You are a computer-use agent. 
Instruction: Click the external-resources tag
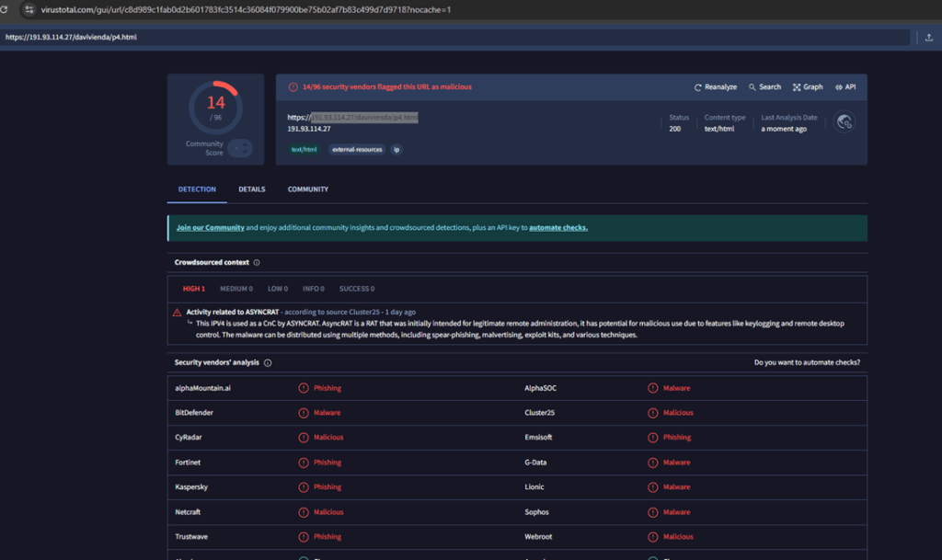(x=357, y=149)
